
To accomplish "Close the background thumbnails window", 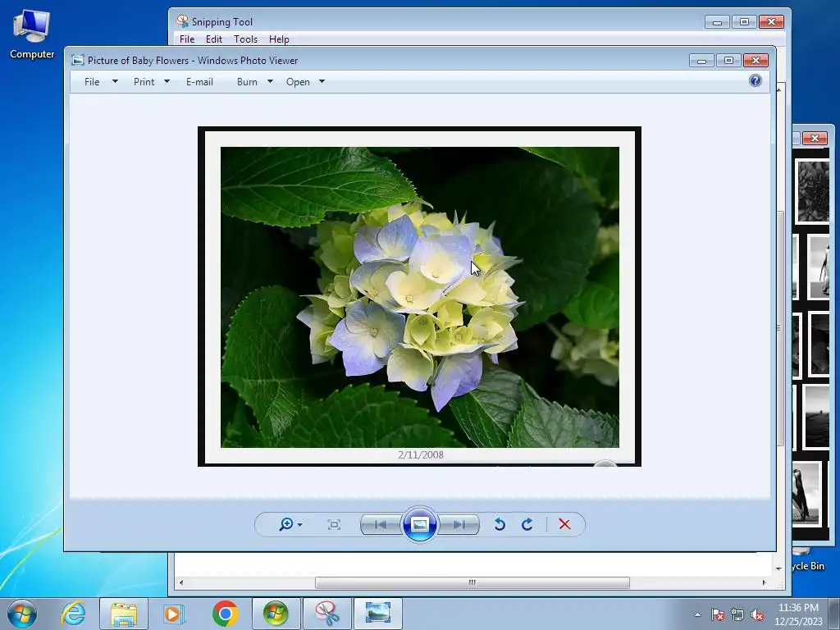I will pos(815,138).
